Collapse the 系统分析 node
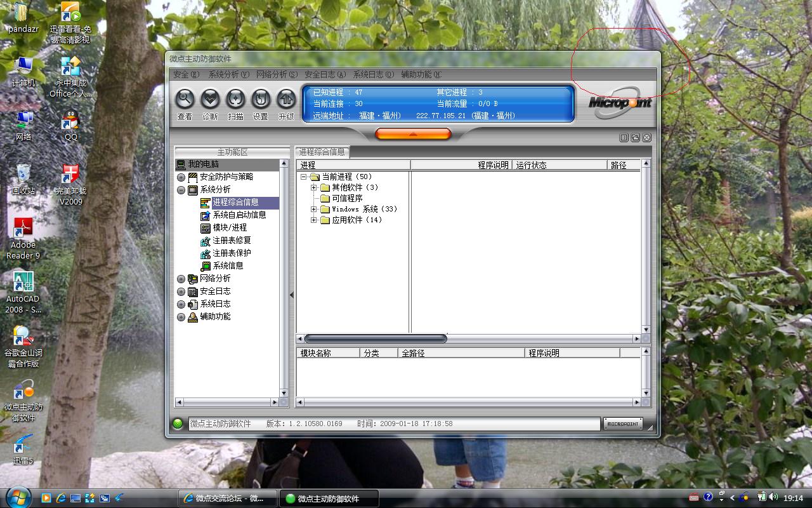 [181, 190]
